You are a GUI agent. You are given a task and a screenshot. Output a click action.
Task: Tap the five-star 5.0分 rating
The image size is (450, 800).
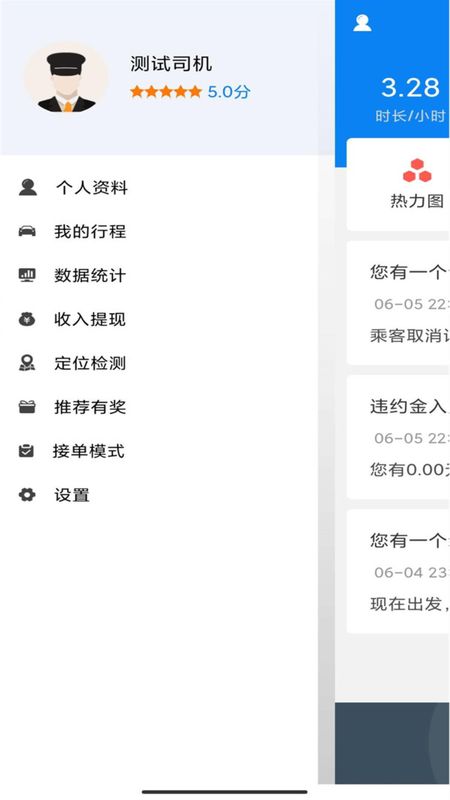tap(190, 92)
